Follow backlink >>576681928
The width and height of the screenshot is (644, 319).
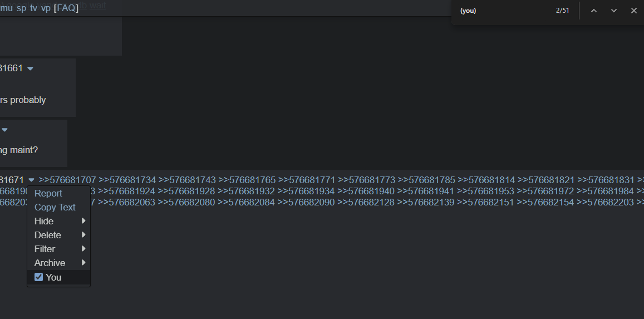(186, 192)
